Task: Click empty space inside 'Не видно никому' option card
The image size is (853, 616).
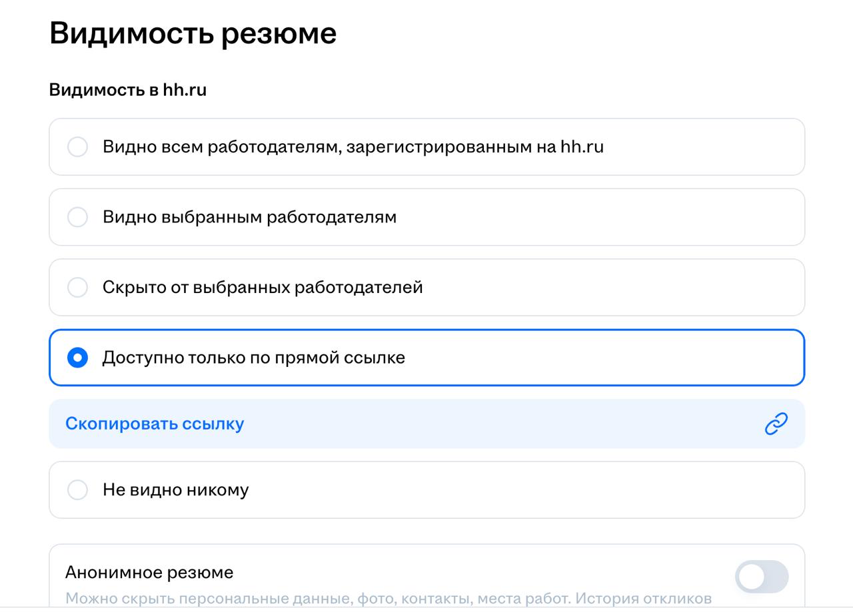Action: (520, 489)
